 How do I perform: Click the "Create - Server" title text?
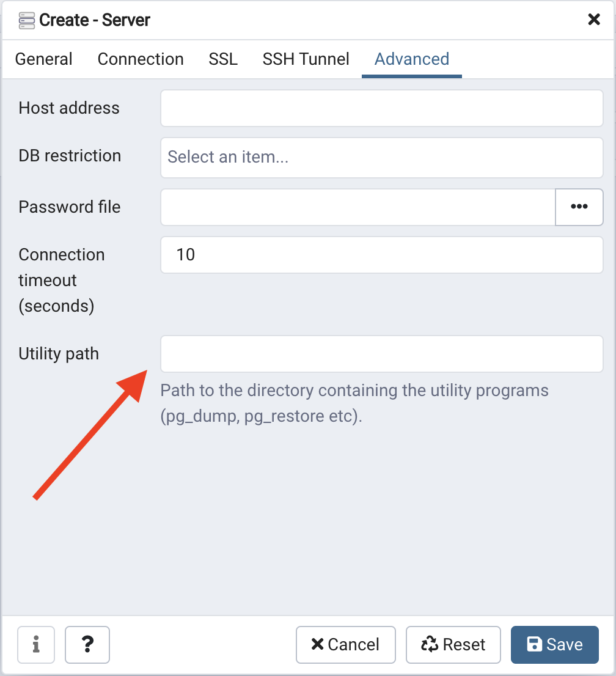[95, 20]
